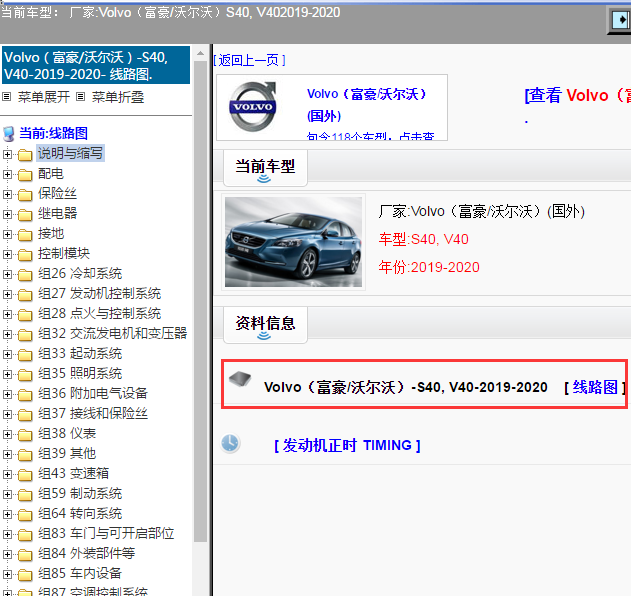Click the small icon before 菜单展开

point(6,97)
